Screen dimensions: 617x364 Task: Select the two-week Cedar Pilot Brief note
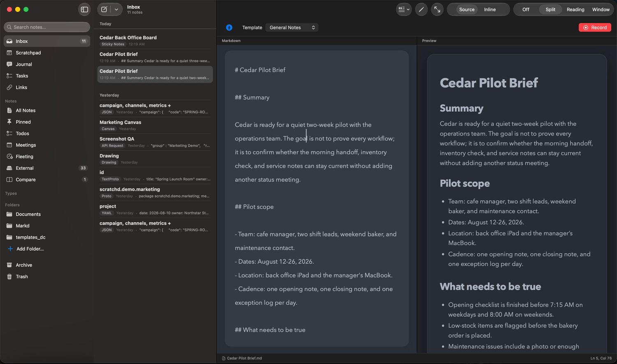155,74
